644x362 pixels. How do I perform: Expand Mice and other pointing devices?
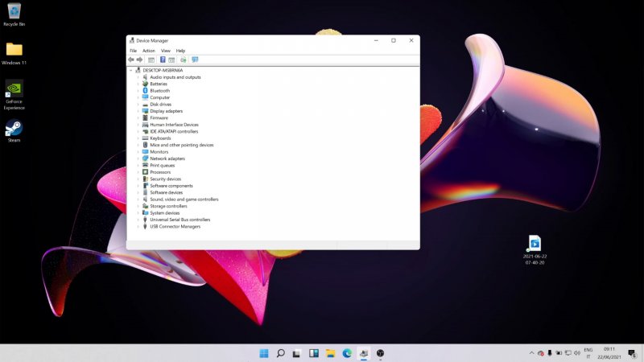pyautogui.click(x=138, y=145)
